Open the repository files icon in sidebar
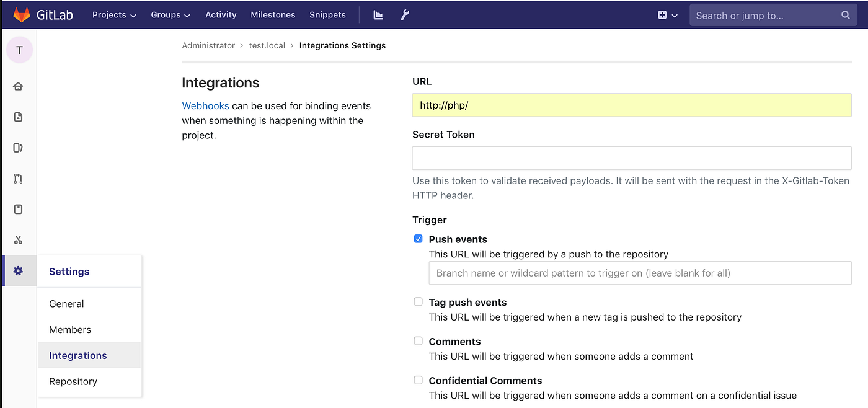This screenshot has width=868, height=408. [x=19, y=117]
